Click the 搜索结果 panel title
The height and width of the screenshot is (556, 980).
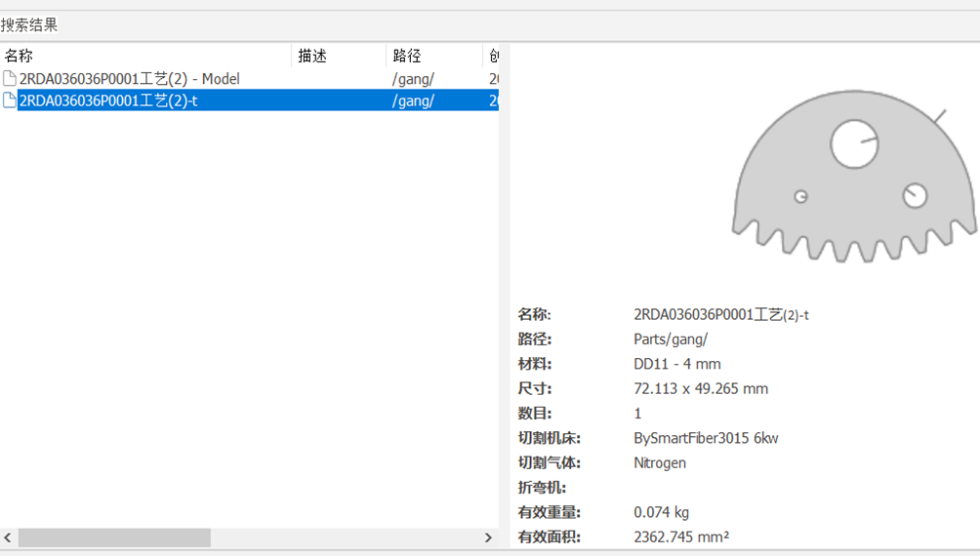29,25
